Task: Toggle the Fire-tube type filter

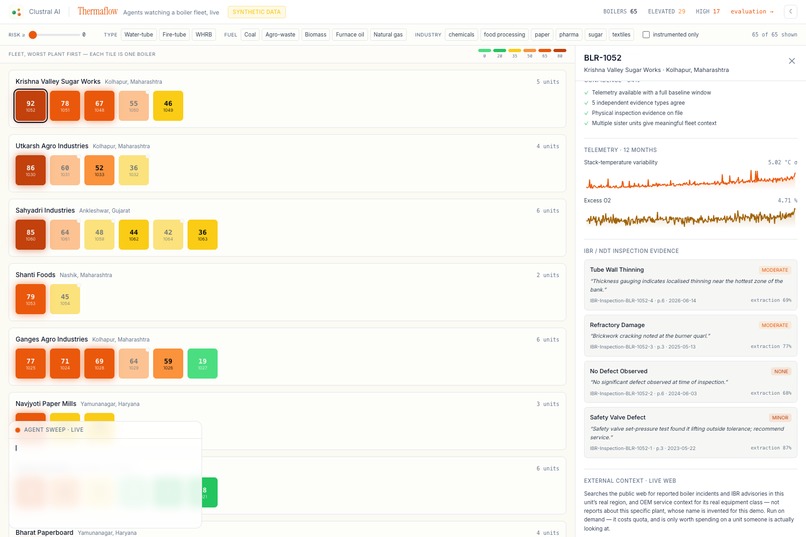Action: click(174, 35)
